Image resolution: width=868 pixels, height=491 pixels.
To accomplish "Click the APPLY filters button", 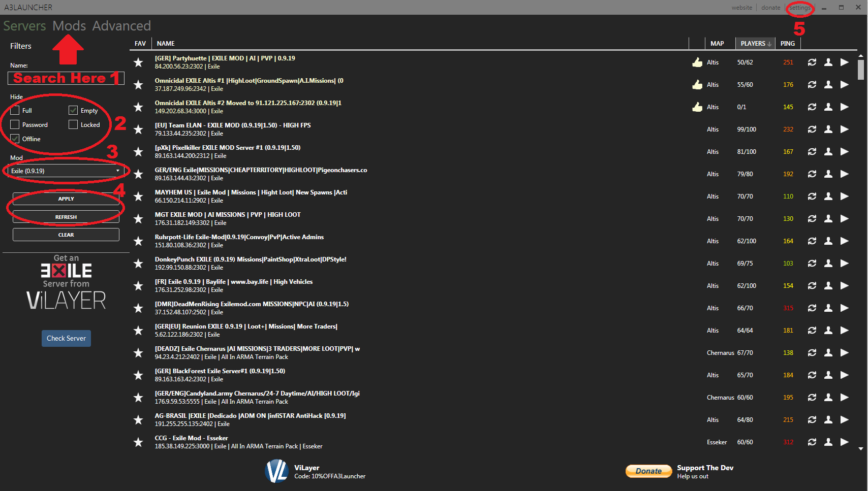I will coord(66,199).
